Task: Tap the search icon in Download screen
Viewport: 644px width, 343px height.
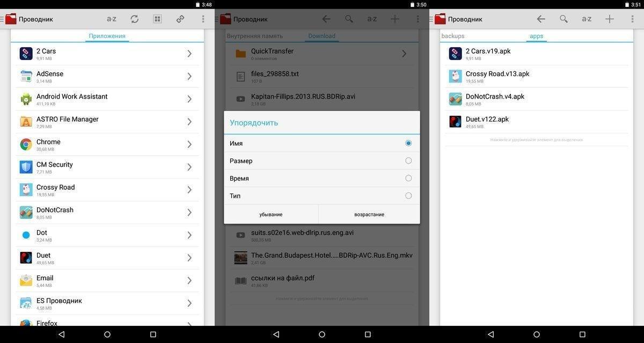Action: click(349, 19)
